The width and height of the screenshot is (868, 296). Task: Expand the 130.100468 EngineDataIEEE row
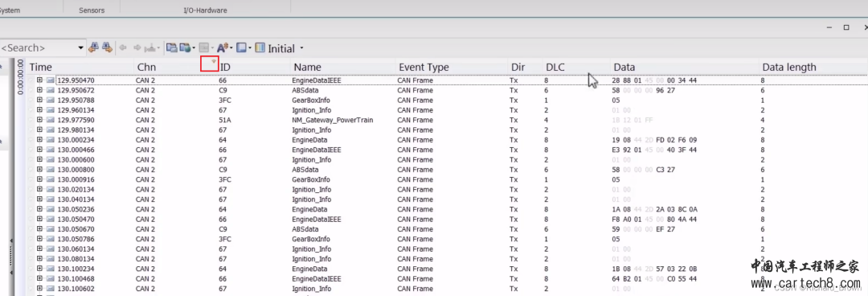(x=40, y=279)
